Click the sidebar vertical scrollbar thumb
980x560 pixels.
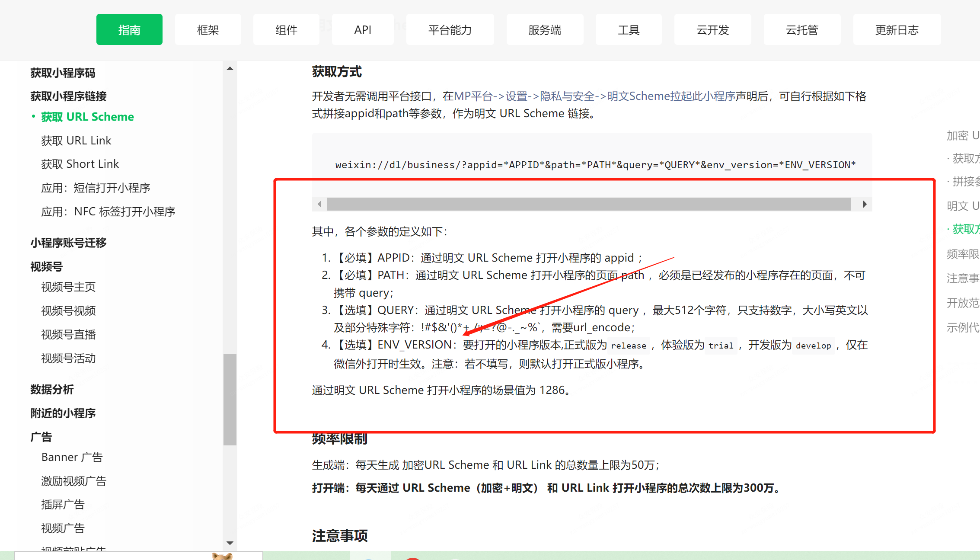(230, 399)
